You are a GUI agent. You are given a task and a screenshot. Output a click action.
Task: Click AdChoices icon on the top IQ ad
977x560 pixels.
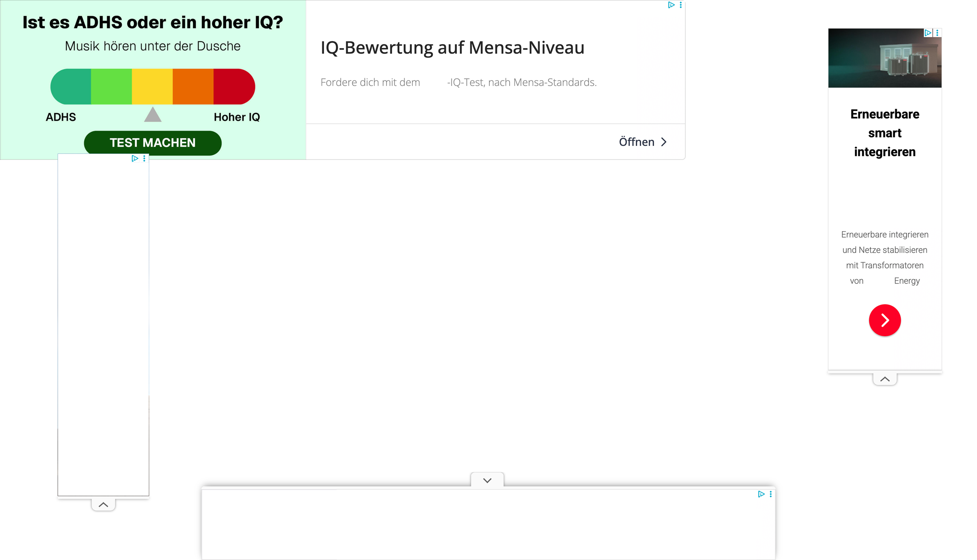671,5
